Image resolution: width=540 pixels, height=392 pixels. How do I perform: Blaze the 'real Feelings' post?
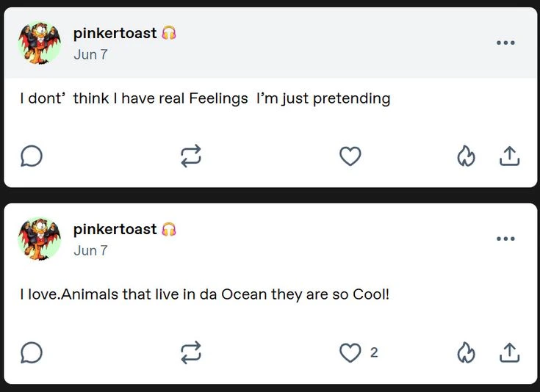click(467, 156)
